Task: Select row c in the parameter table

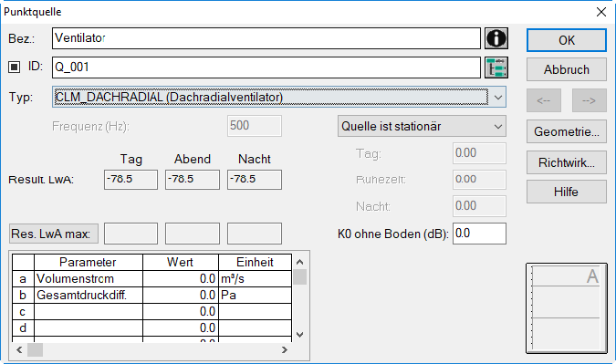Action: (x=23, y=311)
